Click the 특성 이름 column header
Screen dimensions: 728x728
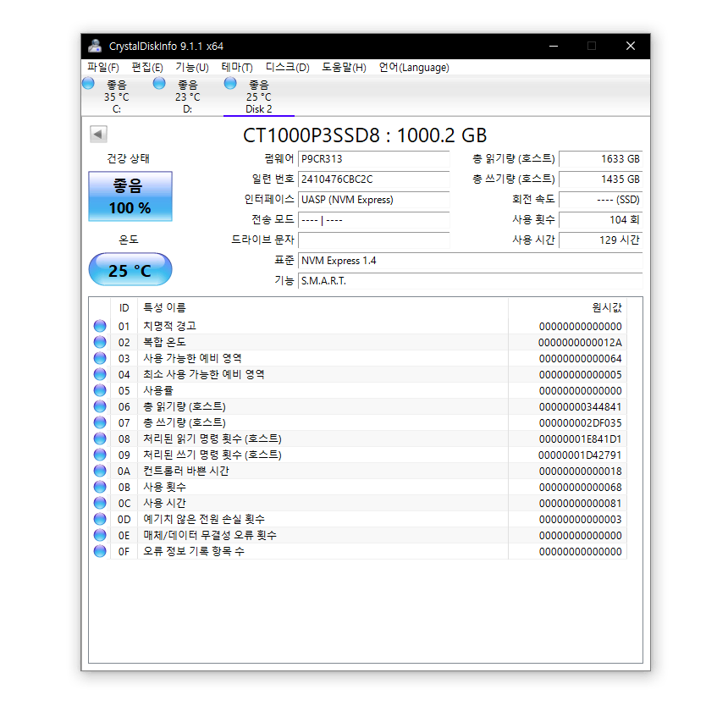323,308
